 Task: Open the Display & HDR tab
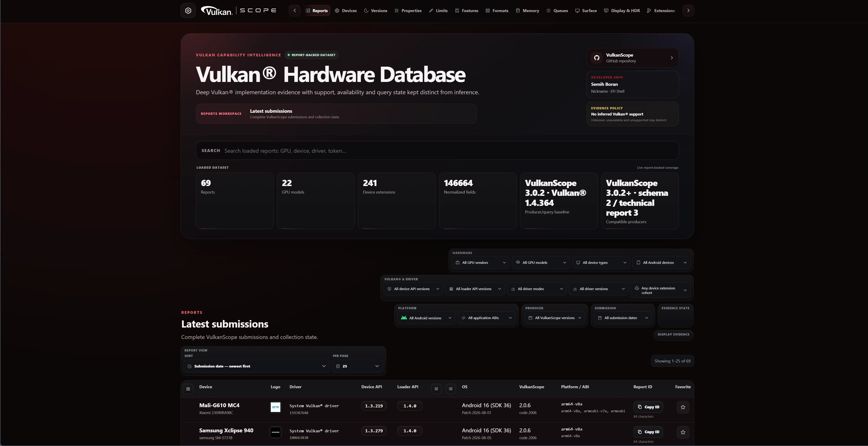(622, 10)
